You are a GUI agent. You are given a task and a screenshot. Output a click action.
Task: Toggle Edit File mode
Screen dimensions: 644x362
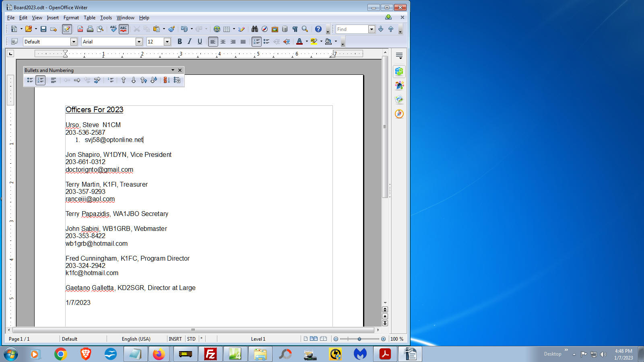pos(67,29)
